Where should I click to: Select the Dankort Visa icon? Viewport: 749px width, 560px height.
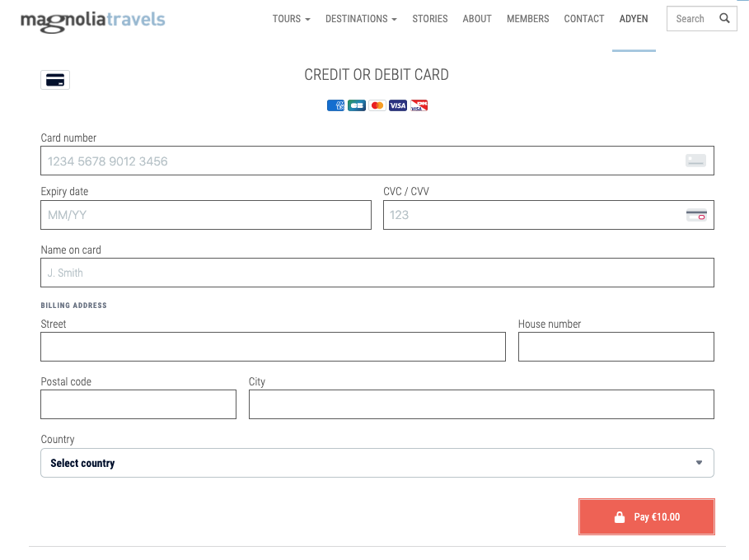pyautogui.click(x=418, y=105)
